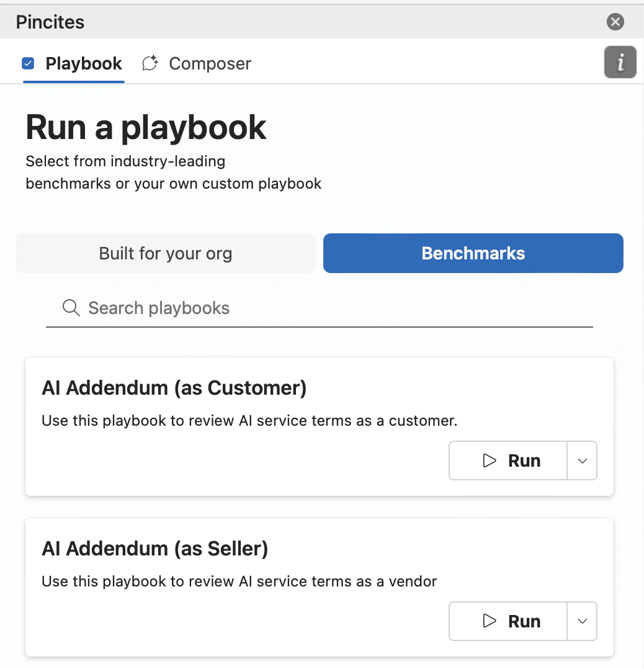
Task: Select the Benchmarks category
Action: pyautogui.click(x=473, y=253)
